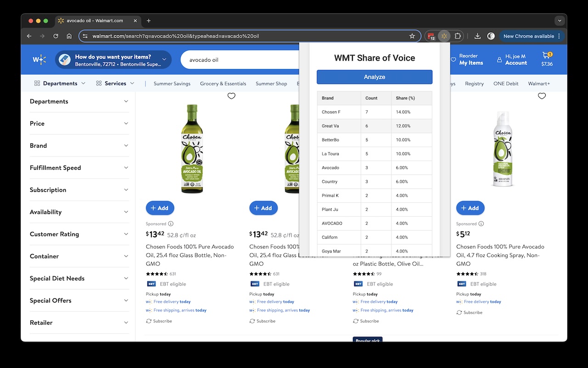The image size is (588, 368).
Task: Expand the Special Offers filter
Action: (79, 300)
